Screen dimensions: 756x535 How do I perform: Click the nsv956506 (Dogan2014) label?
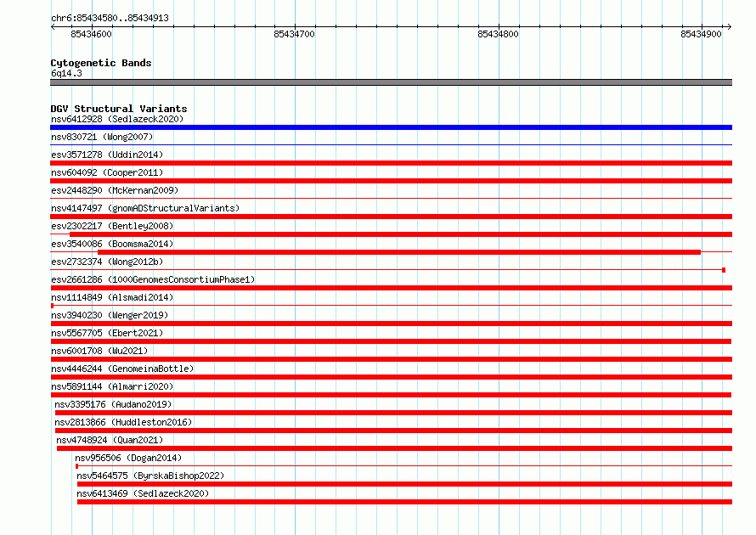[x=128, y=458]
